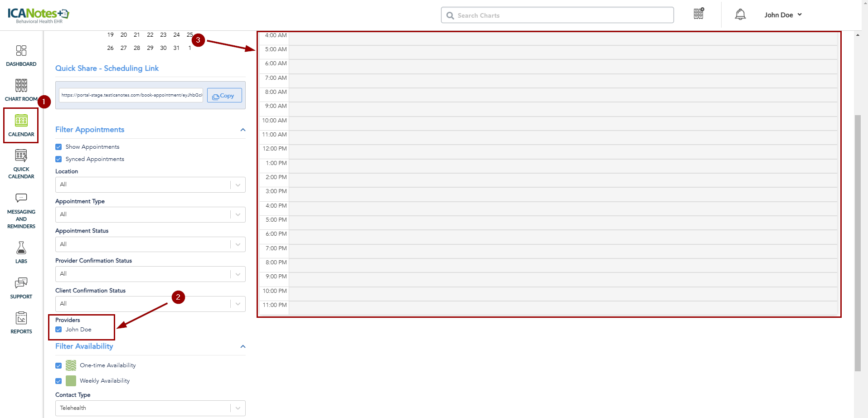Click the notifications bell icon

(x=740, y=15)
